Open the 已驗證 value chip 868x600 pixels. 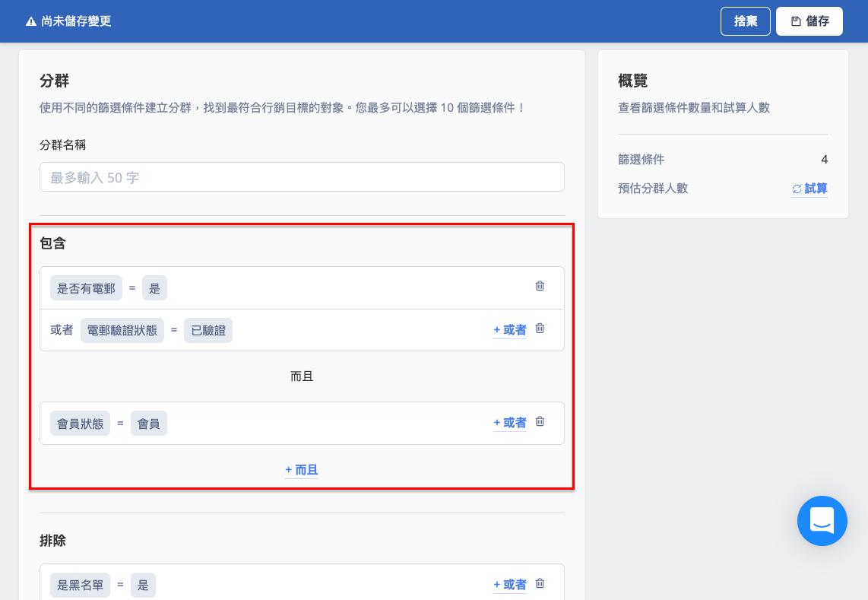(208, 330)
